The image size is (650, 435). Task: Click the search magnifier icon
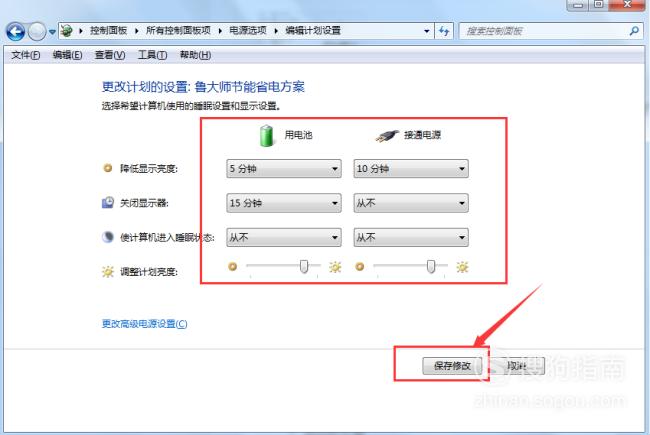coord(634,31)
